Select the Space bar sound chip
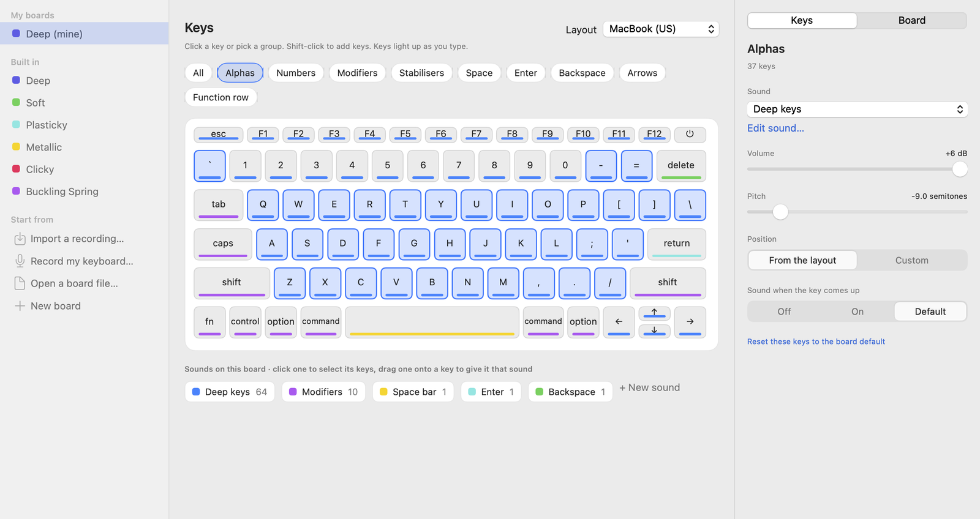The height and width of the screenshot is (519, 980). click(x=413, y=392)
